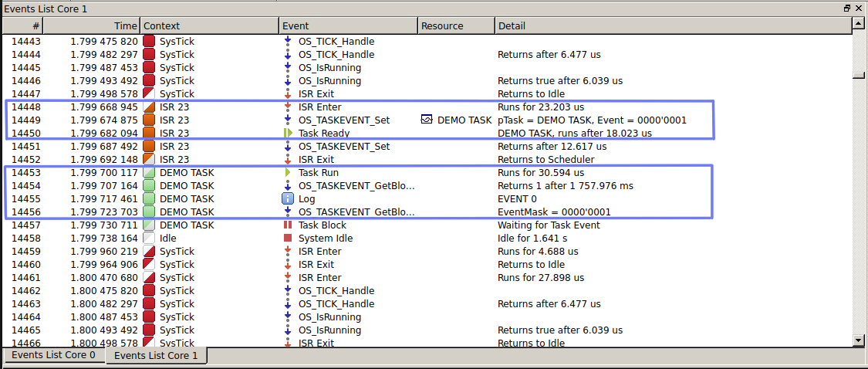Click the Task Block pause icon
The height and width of the screenshot is (369, 868).
coord(288,225)
